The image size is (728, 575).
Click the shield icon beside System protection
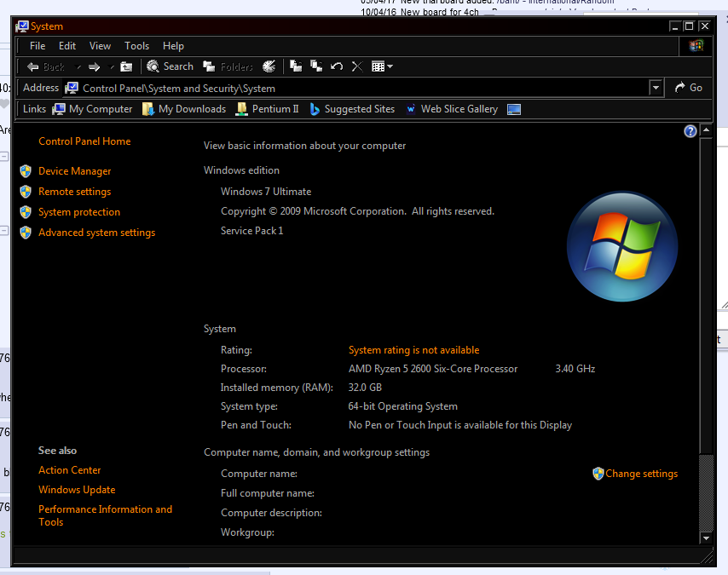(x=26, y=212)
